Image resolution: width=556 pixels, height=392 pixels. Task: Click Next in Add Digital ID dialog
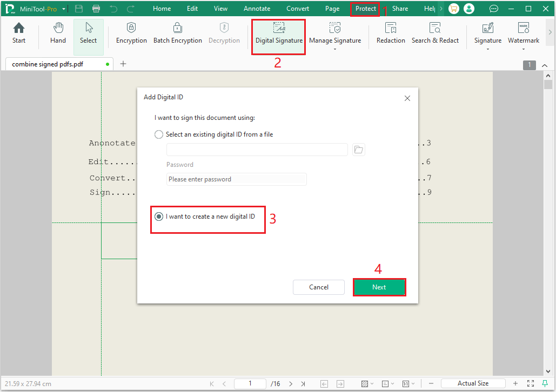click(379, 287)
